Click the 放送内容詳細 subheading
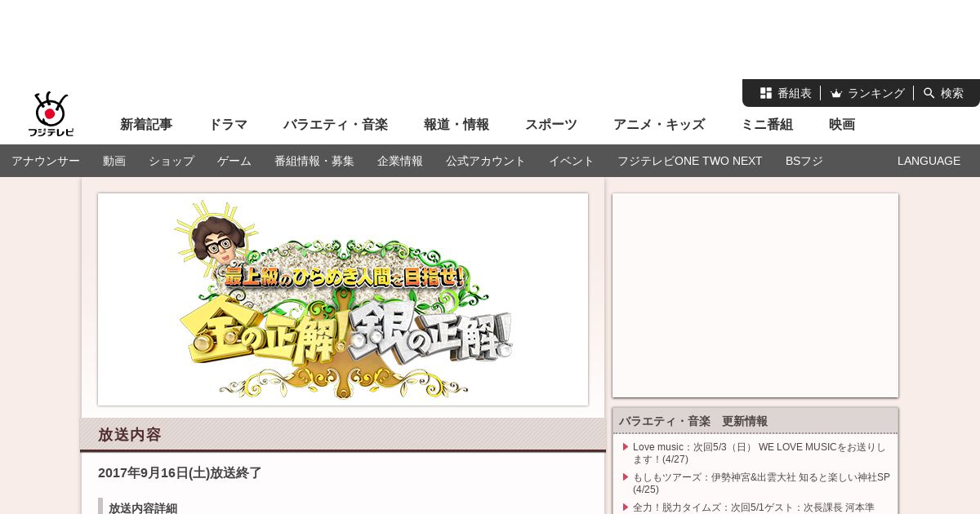The image size is (980, 514). [143, 508]
